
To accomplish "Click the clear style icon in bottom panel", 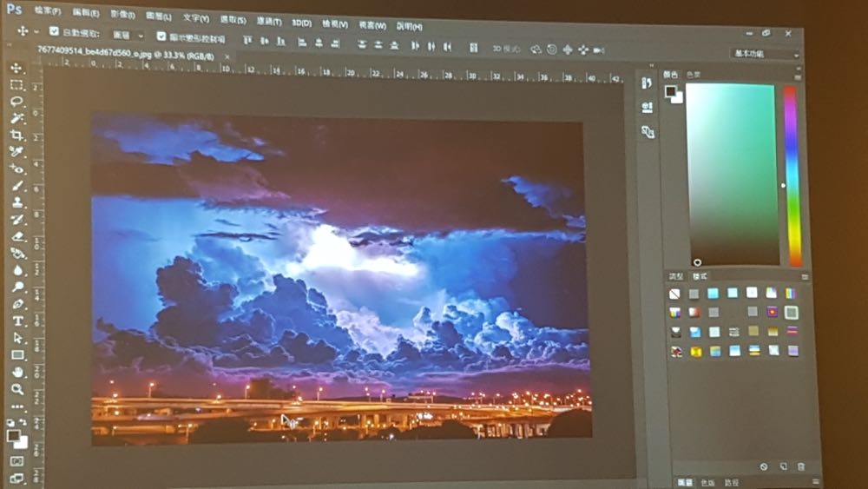I will coord(764,466).
